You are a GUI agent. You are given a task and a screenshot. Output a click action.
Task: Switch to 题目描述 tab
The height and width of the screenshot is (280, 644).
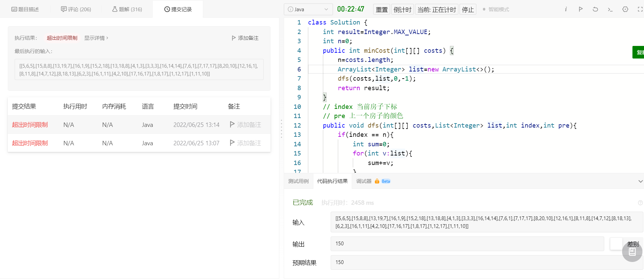(25, 9)
